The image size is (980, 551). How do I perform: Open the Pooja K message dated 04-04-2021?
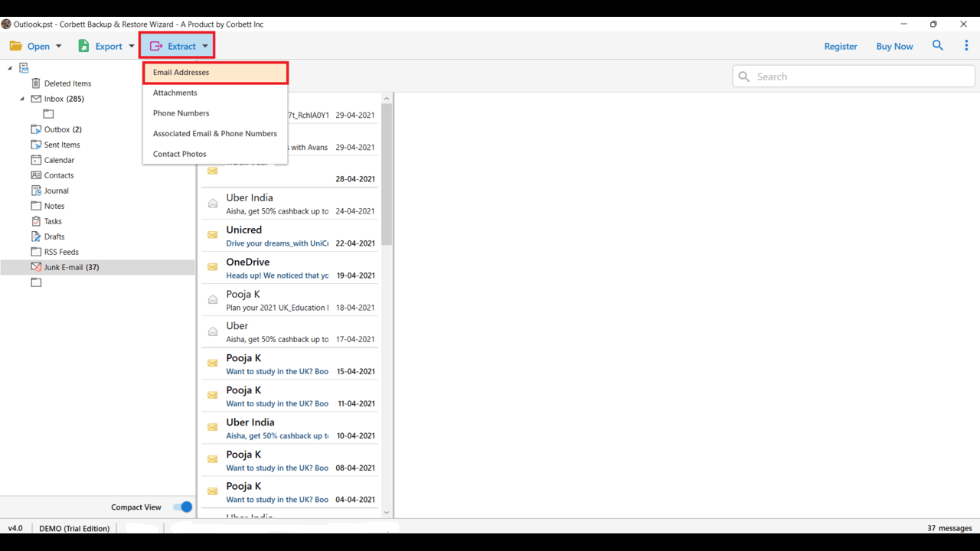290,493
